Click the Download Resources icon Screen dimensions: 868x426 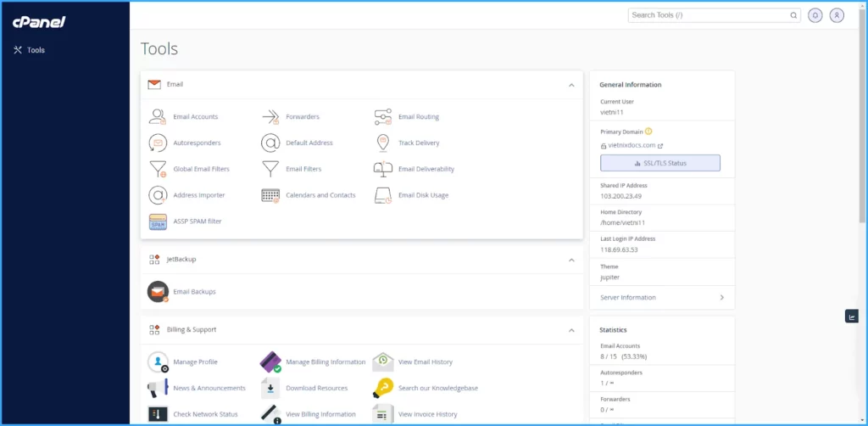(270, 388)
